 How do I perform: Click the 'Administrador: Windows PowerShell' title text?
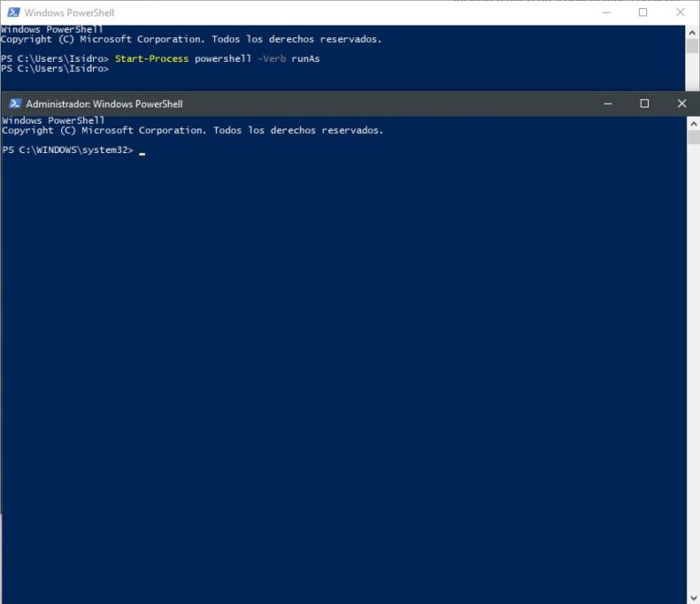click(x=104, y=104)
